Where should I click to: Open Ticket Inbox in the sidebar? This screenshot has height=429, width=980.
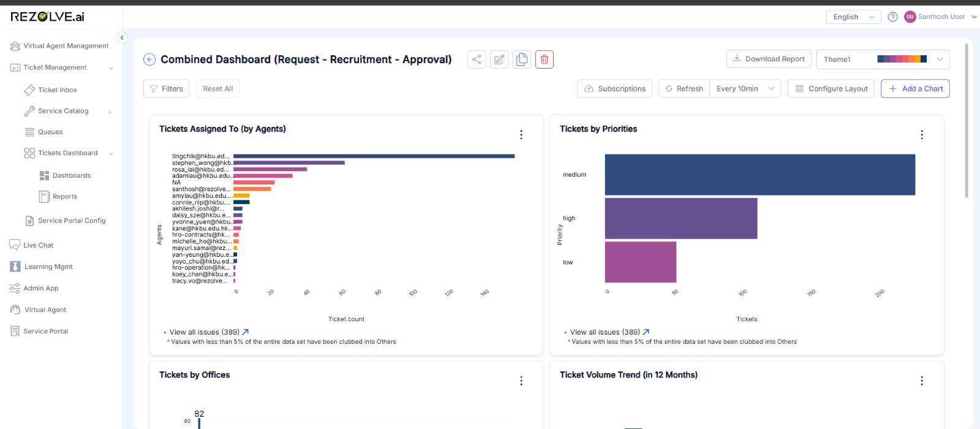click(51, 90)
